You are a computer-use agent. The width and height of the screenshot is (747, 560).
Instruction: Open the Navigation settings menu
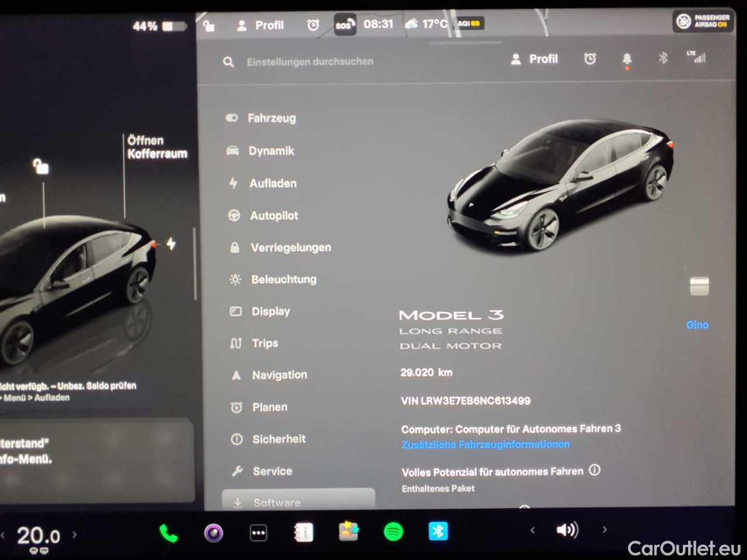click(268, 374)
